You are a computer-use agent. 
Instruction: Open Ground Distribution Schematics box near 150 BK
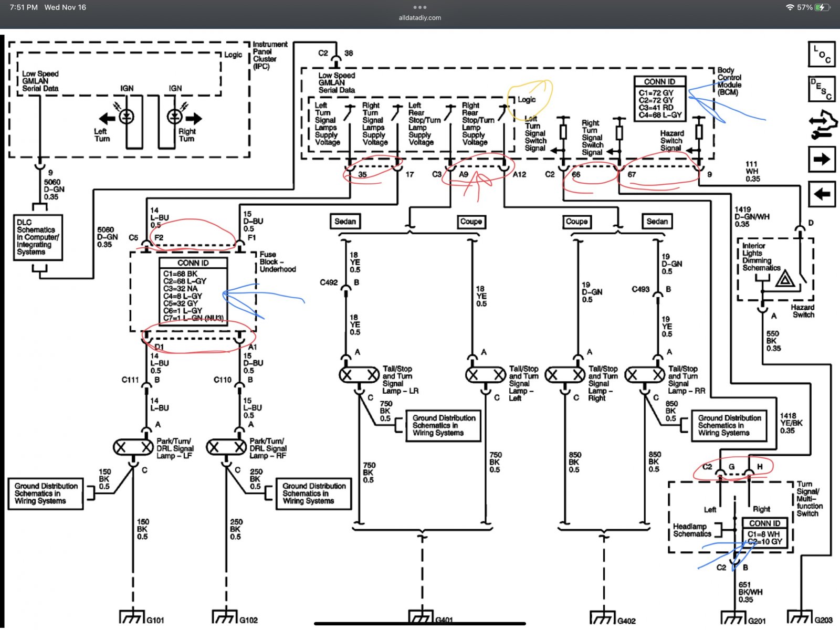point(46,493)
